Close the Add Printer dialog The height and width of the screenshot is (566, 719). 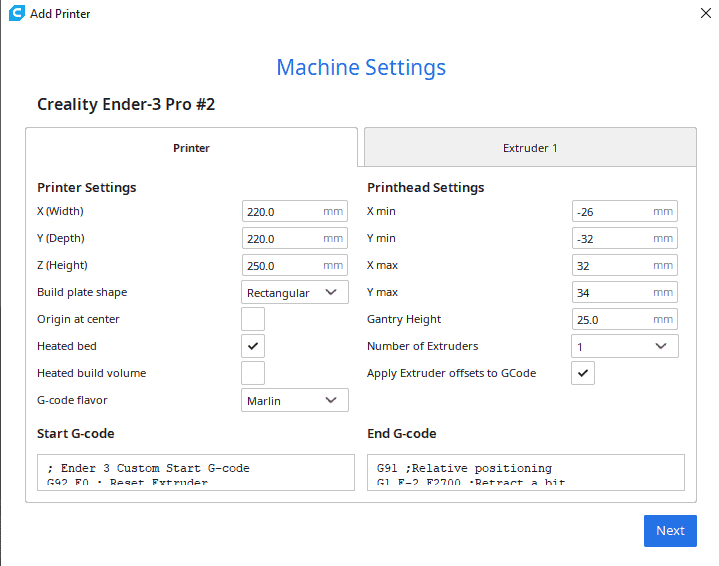706,13
